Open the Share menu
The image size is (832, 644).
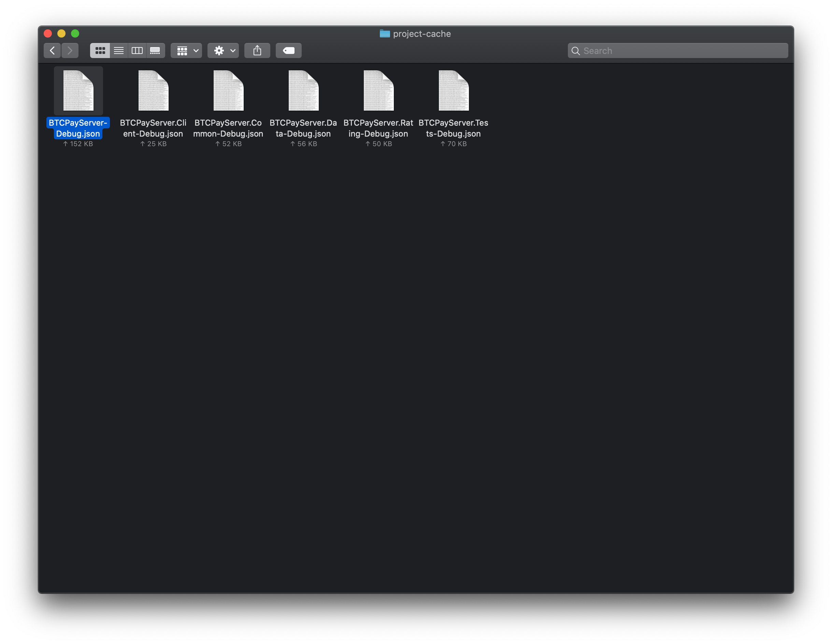pos(257,50)
